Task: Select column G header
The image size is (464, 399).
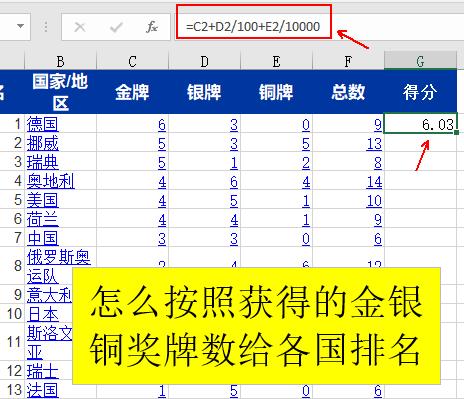Action: 420,61
